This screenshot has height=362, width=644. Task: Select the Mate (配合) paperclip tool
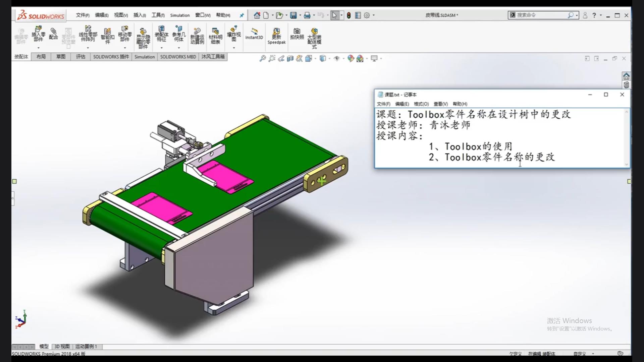click(x=53, y=34)
